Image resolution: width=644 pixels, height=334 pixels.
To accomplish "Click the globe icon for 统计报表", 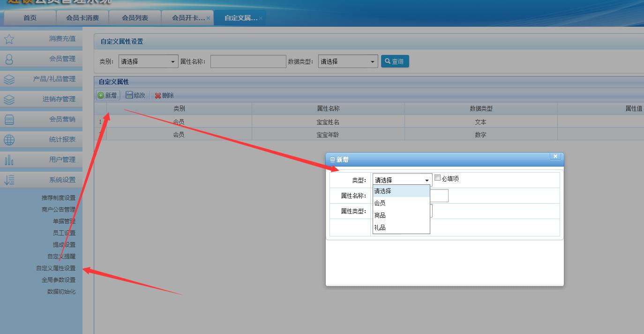I will 9,140.
